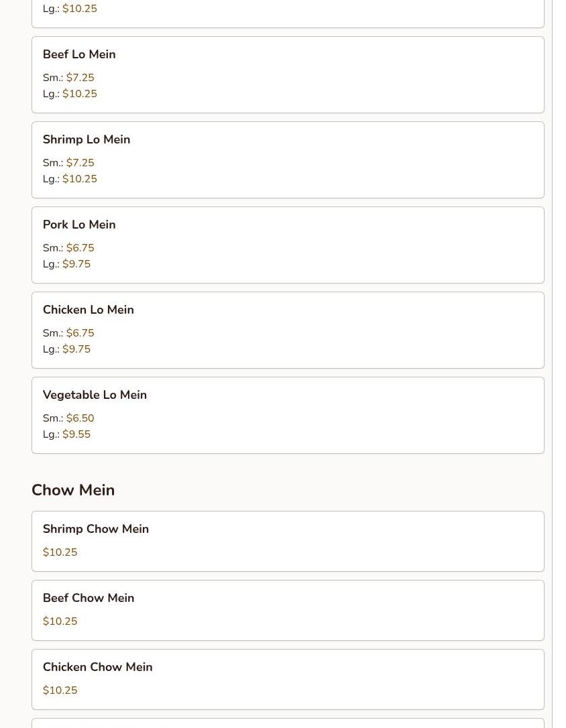Screen dimensions: 566x728
Task: Choose the Chicken Chow Mein dish
Action: coord(288,679)
